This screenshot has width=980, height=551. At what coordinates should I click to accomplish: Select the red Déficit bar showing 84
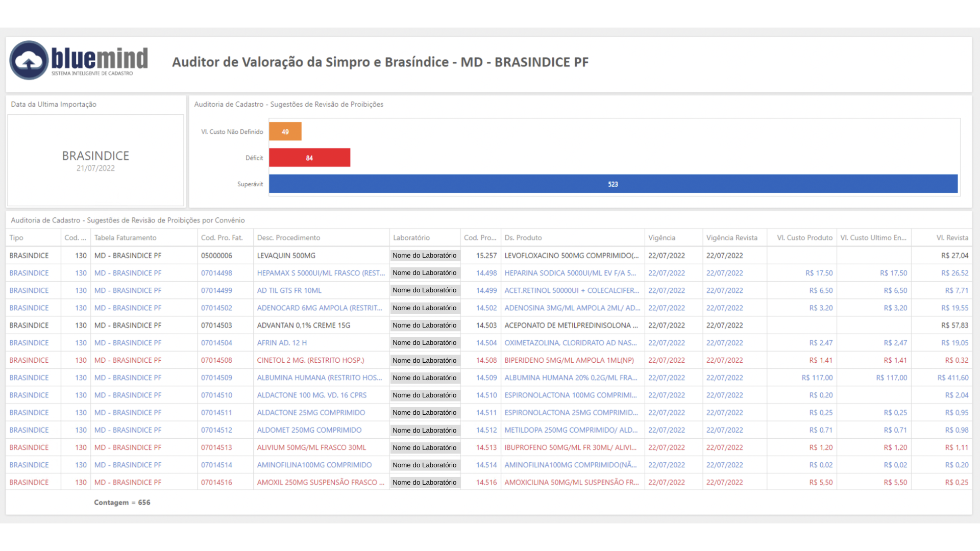click(309, 158)
